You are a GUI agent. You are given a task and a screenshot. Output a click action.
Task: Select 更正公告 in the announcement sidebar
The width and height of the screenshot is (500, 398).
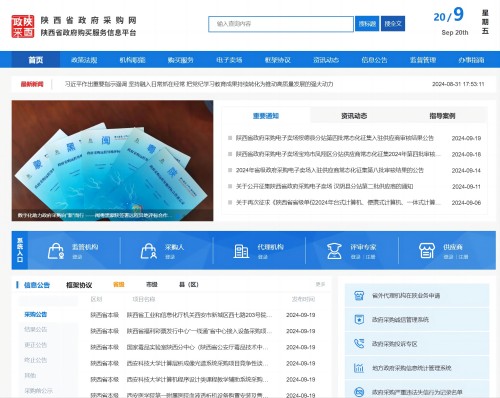(x=35, y=345)
